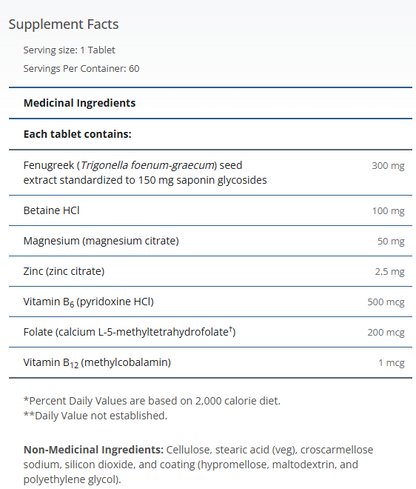
Task: Click Zinc (zinc citrate) ingredient
Action: [x=64, y=271]
